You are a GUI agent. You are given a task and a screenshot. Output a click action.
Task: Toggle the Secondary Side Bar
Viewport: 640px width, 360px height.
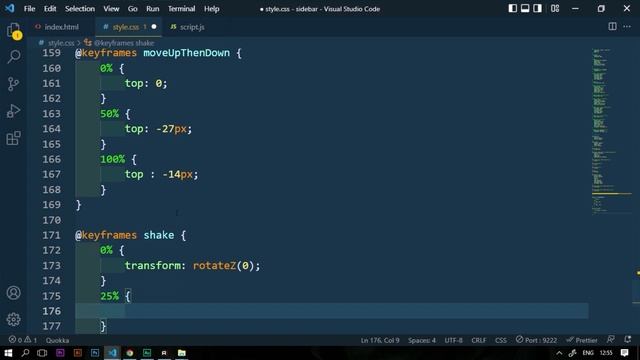[538, 9]
